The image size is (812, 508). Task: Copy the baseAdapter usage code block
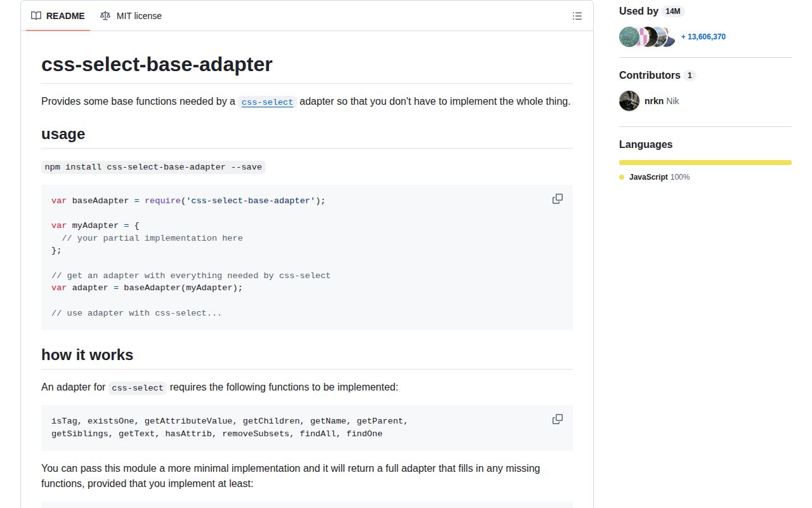558,199
